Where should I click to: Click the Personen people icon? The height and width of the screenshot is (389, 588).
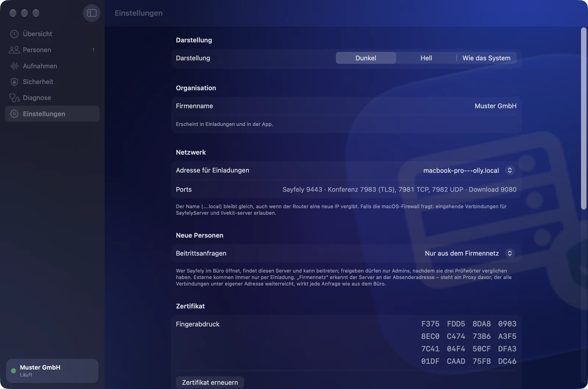tap(14, 50)
